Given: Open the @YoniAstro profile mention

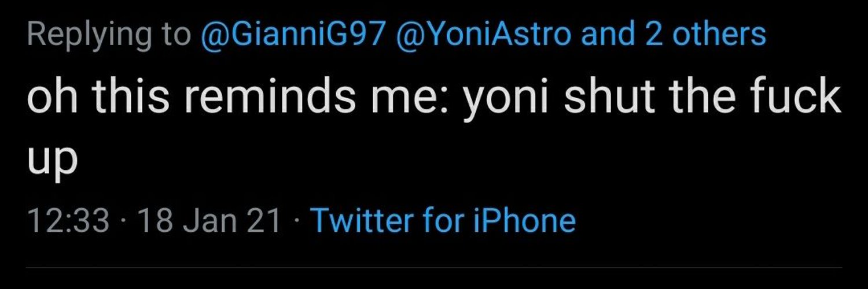Looking at the screenshot, I should 485,35.
